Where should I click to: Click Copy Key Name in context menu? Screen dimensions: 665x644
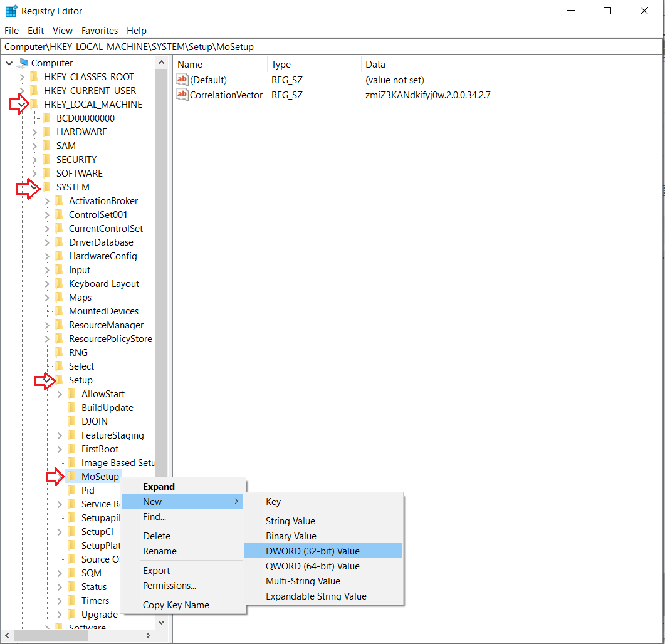[183, 605]
